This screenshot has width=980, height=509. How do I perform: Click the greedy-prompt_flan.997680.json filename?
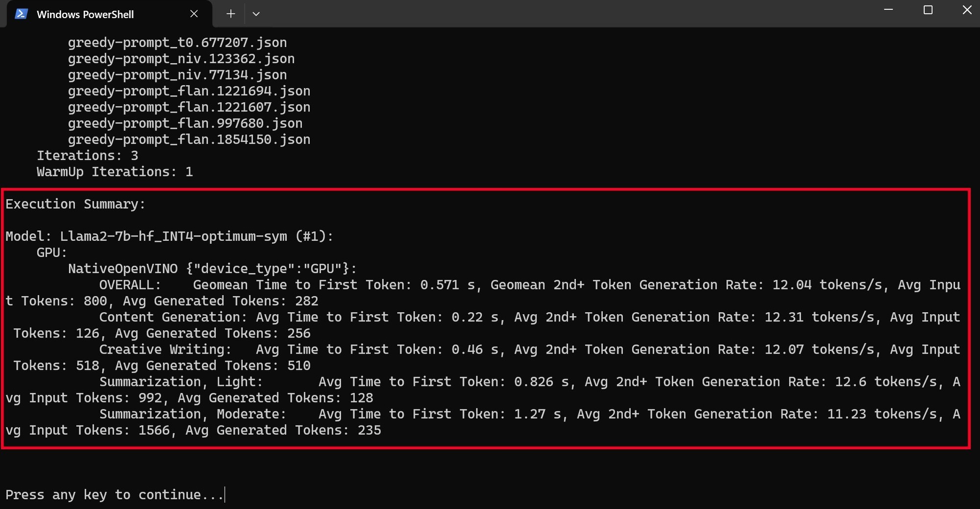coord(185,124)
